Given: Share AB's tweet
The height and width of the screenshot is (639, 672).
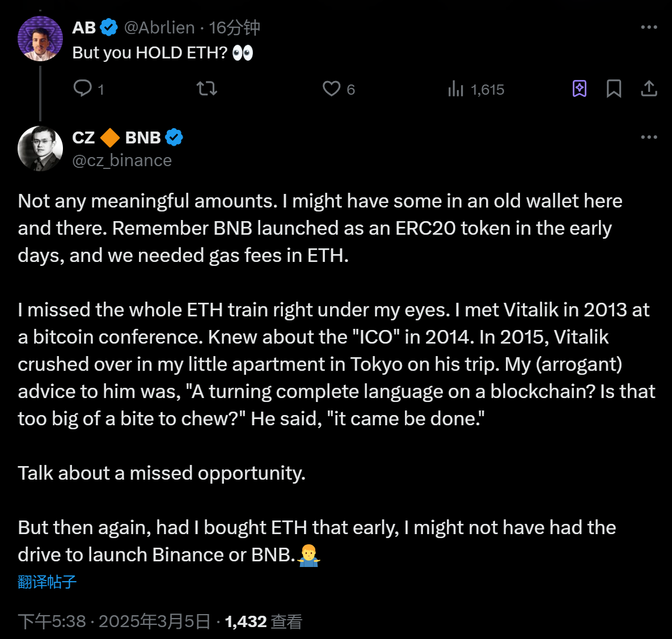Looking at the screenshot, I should coord(649,88).
